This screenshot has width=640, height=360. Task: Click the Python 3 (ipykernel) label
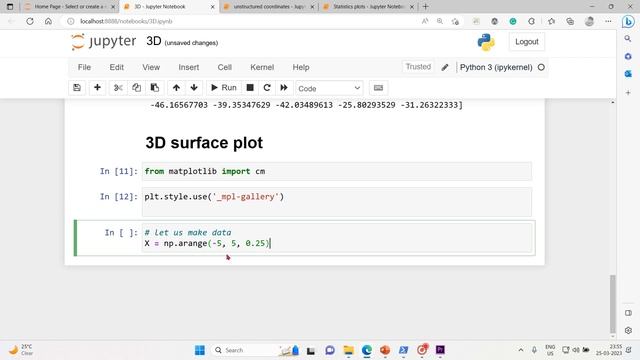pos(496,67)
